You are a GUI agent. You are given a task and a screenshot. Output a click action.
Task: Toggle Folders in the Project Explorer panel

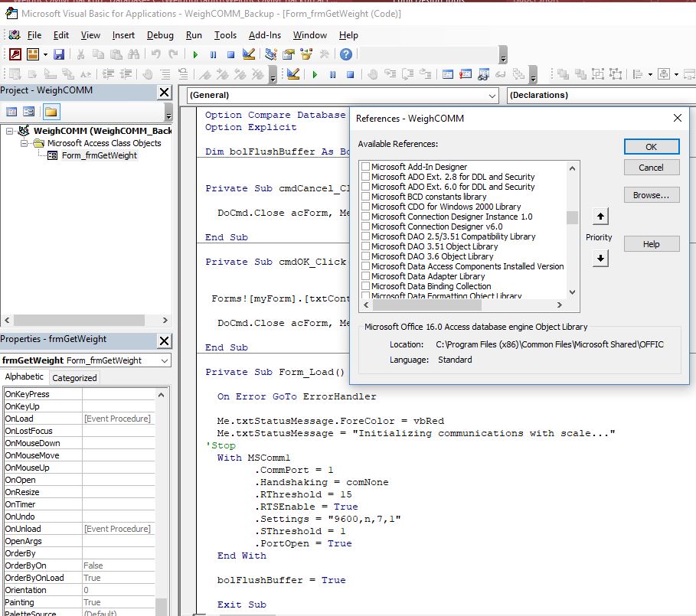tap(53, 111)
